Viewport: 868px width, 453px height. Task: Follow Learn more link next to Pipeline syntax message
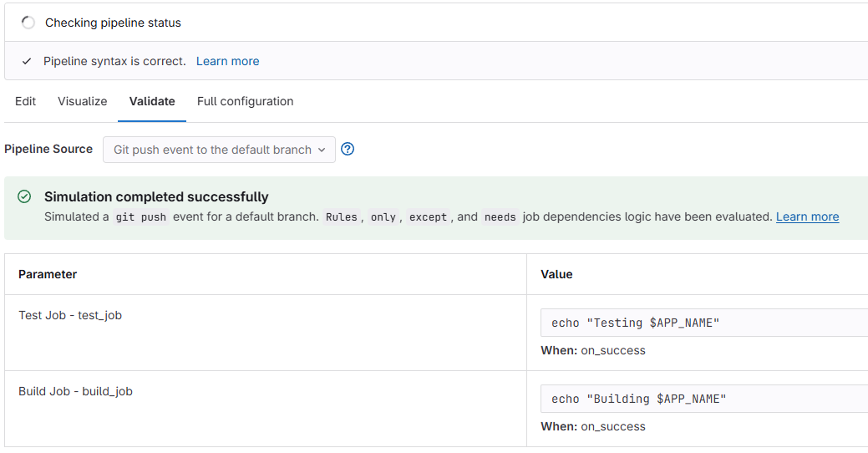click(227, 61)
